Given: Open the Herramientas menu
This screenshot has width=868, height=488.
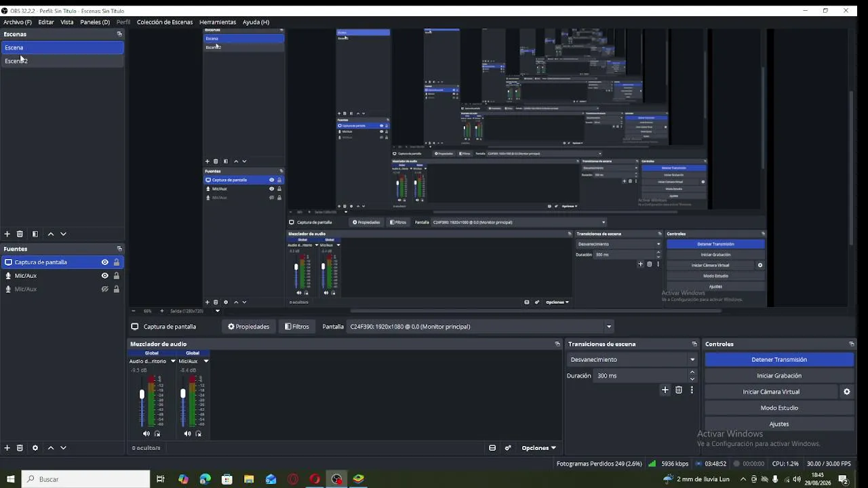Looking at the screenshot, I should [x=218, y=22].
